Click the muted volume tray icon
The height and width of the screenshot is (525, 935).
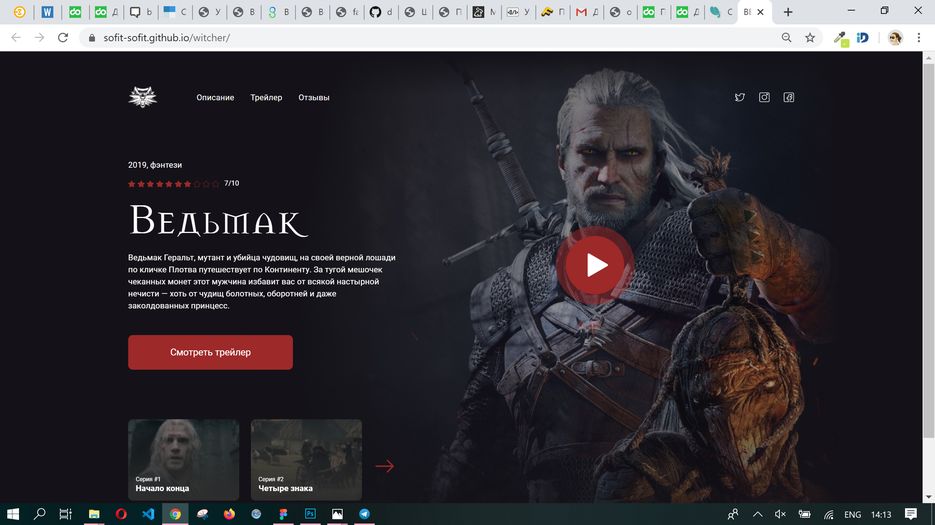click(780, 514)
